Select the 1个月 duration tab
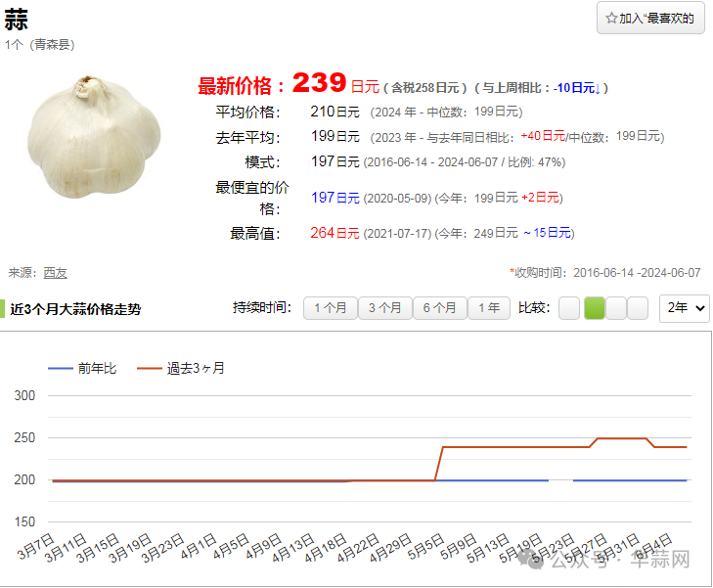The height and width of the screenshot is (588, 713). coord(330,308)
